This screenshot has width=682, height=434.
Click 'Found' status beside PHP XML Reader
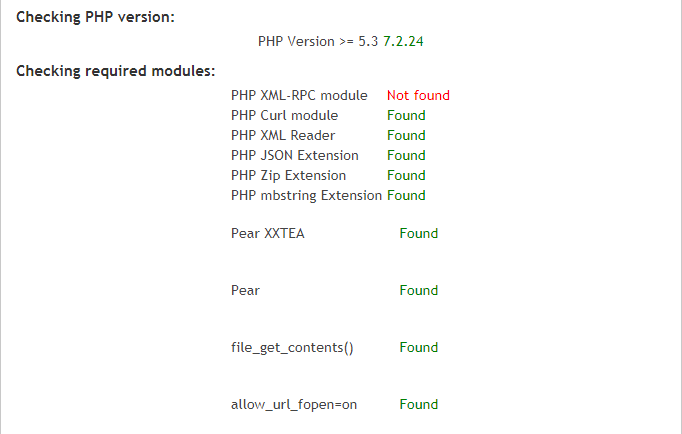pyautogui.click(x=406, y=136)
